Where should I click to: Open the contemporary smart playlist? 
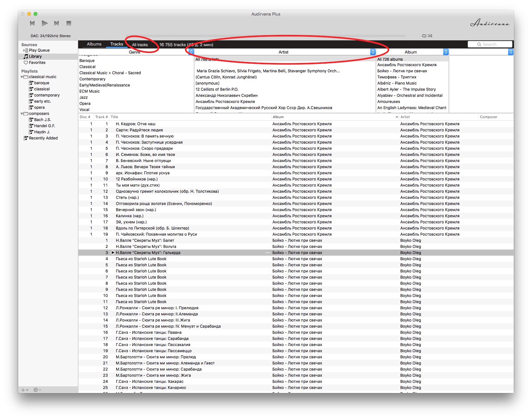(x=47, y=95)
